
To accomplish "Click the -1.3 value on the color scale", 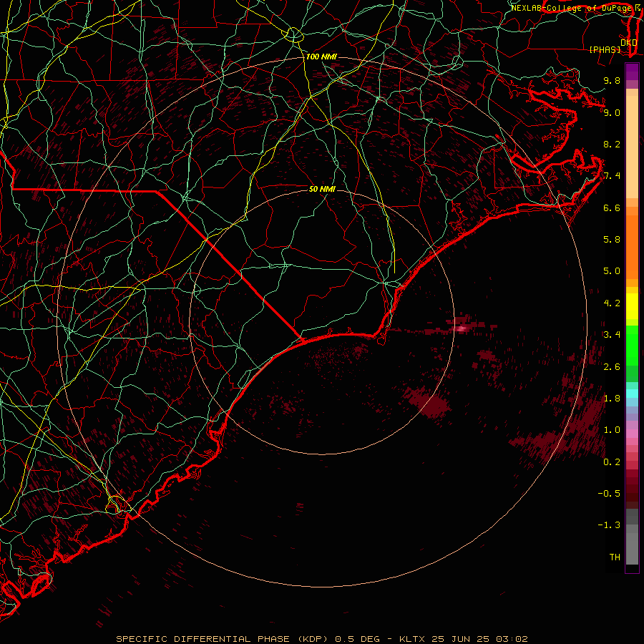I will [x=609, y=525].
